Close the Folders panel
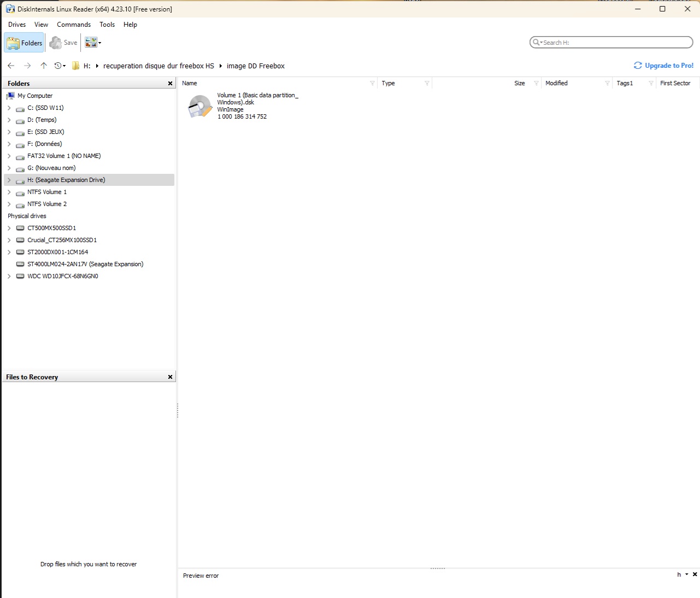This screenshot has width=700, height=598. [170, 84]
